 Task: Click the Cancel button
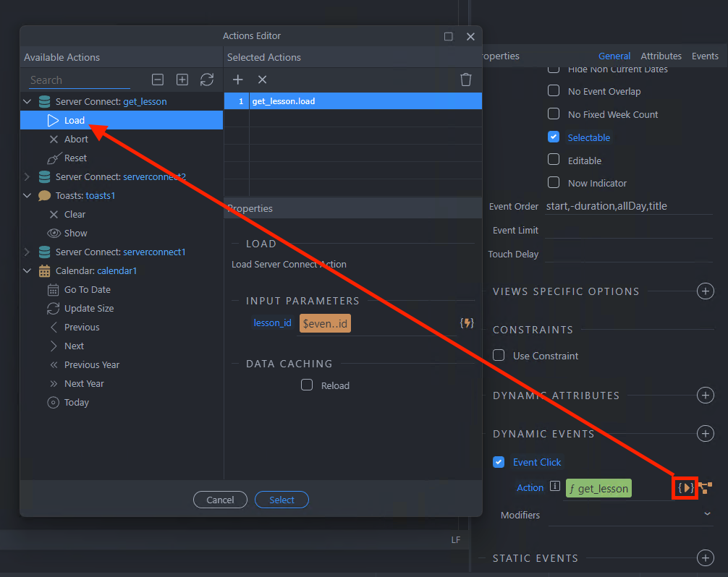point(220,500)
